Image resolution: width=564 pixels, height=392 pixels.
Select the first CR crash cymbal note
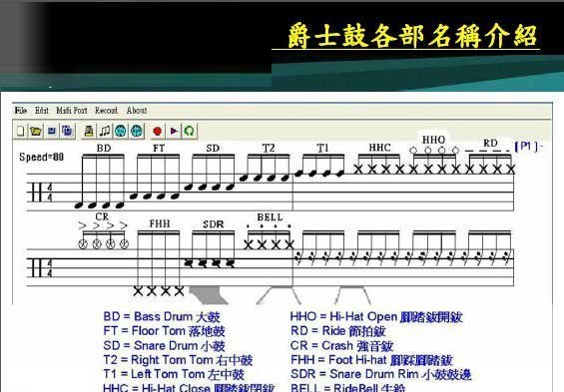coord(83,244)
